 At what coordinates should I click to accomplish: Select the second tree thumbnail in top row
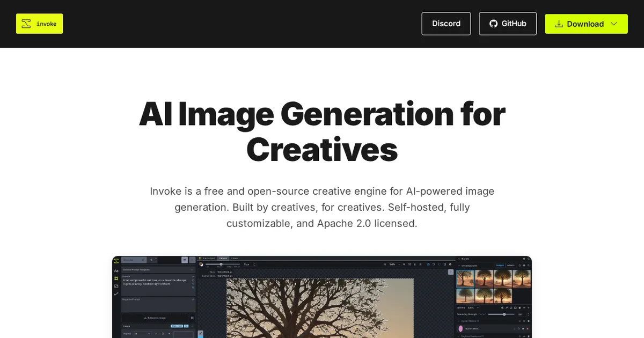coord(484,279)
